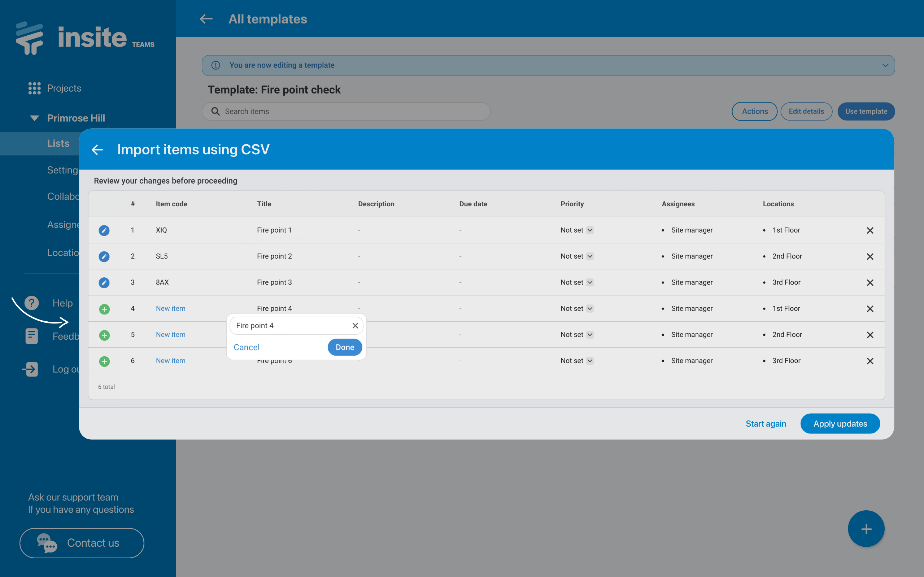Open the Help menu item
924x577 pixels.
tap(62, 303)
